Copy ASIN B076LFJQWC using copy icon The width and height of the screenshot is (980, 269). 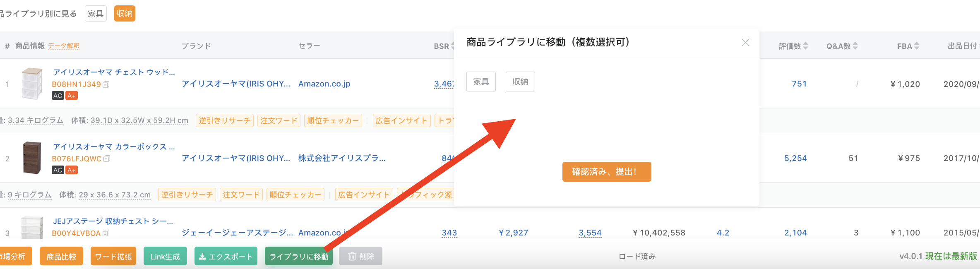[x=107, y=159]
